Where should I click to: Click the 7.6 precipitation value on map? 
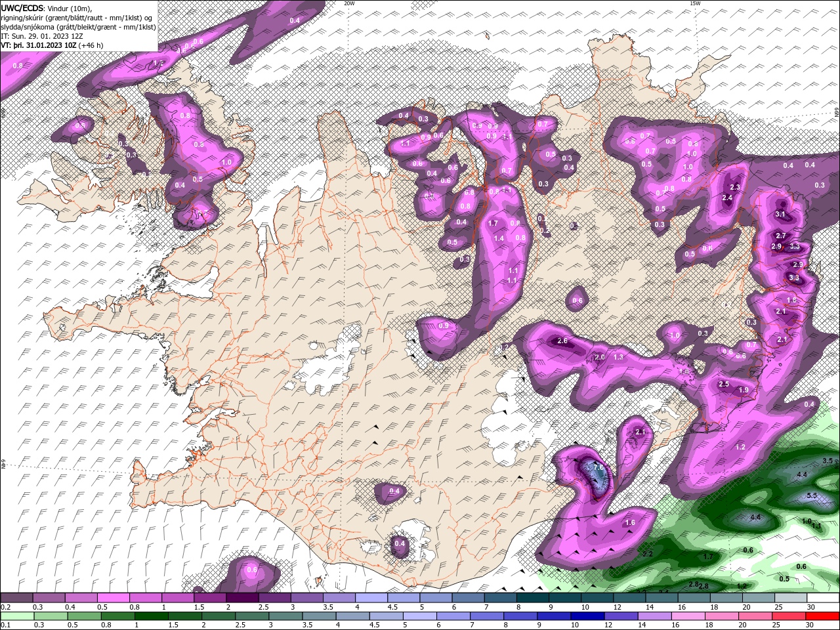[598, 467]
